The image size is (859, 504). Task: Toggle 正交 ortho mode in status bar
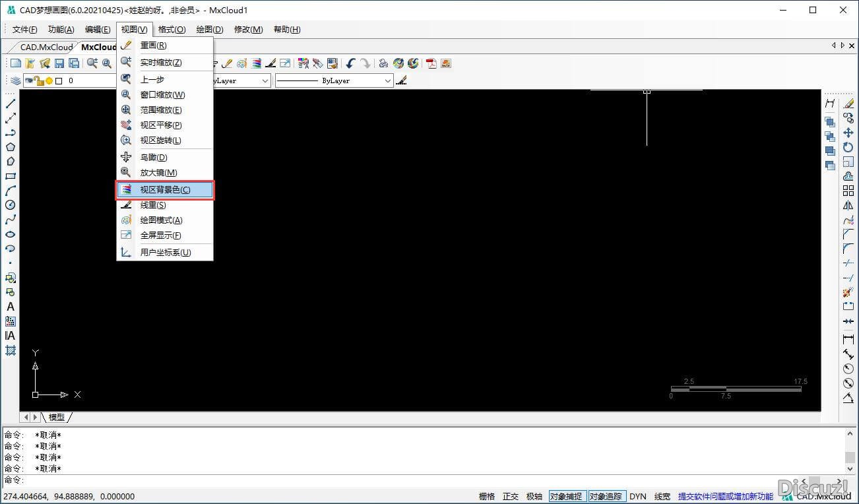pos(511,496)
